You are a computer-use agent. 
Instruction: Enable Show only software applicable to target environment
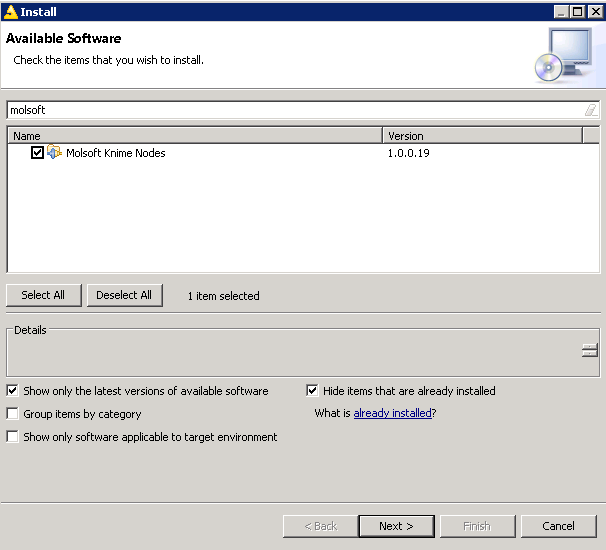(13, 437)
